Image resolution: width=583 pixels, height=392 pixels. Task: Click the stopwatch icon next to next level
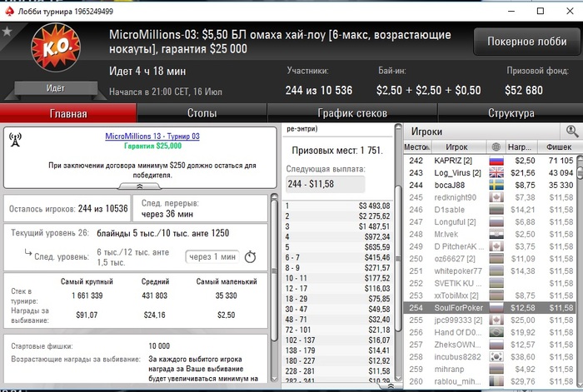250,256
